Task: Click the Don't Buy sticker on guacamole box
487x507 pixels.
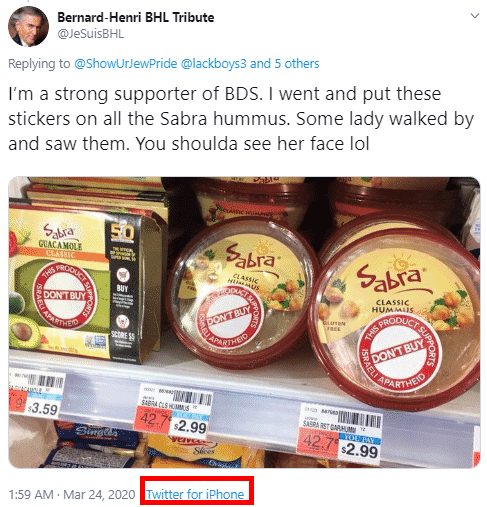Action: 65,296
